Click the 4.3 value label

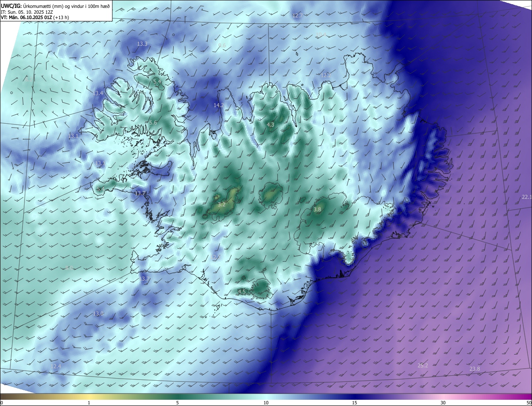click(x=271, y=125)
